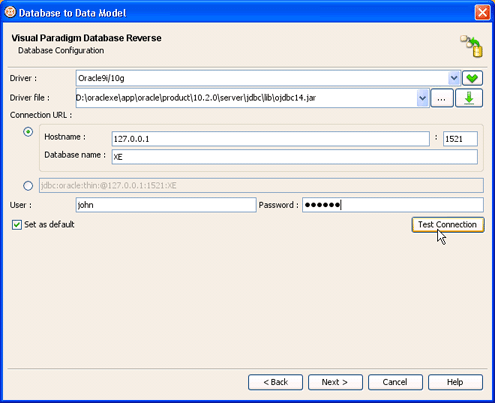Close the Database to Data Model window
Screen dimensions: 495x403
482,13
